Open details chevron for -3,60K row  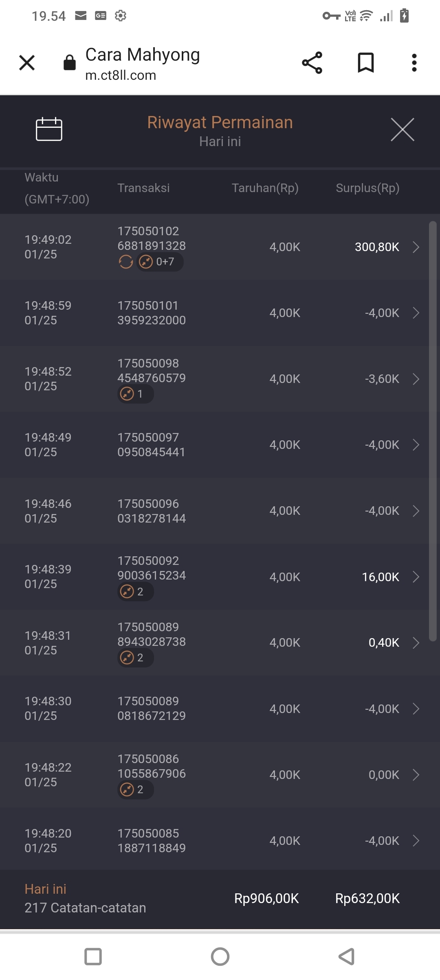point(416,379)
